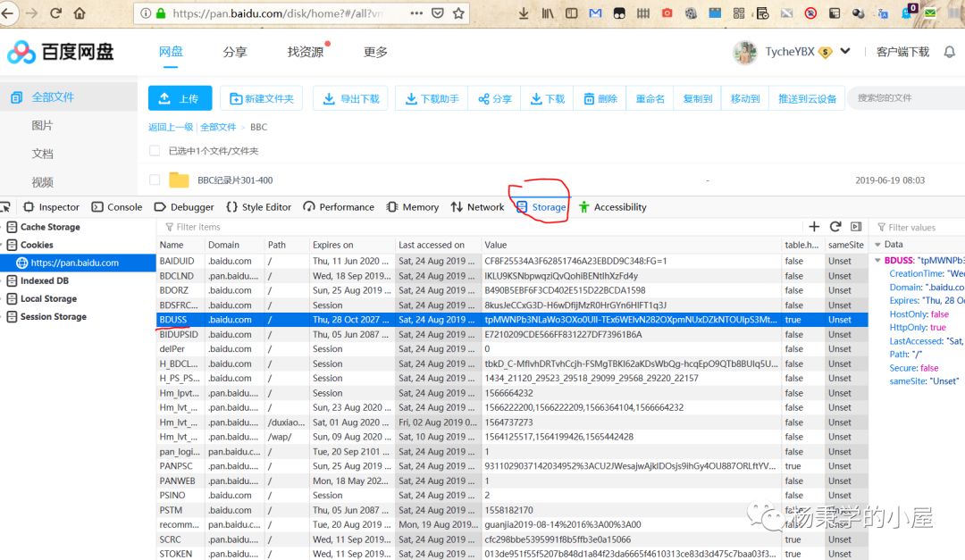Toggle the select-all files checkbox
Screen dimensions: 965x560
[x=155, y=151]
